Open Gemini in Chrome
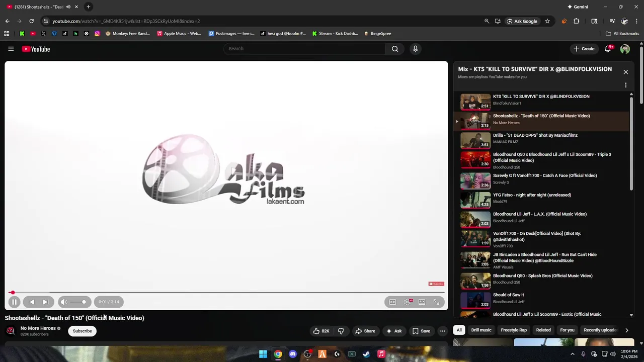 578,7
